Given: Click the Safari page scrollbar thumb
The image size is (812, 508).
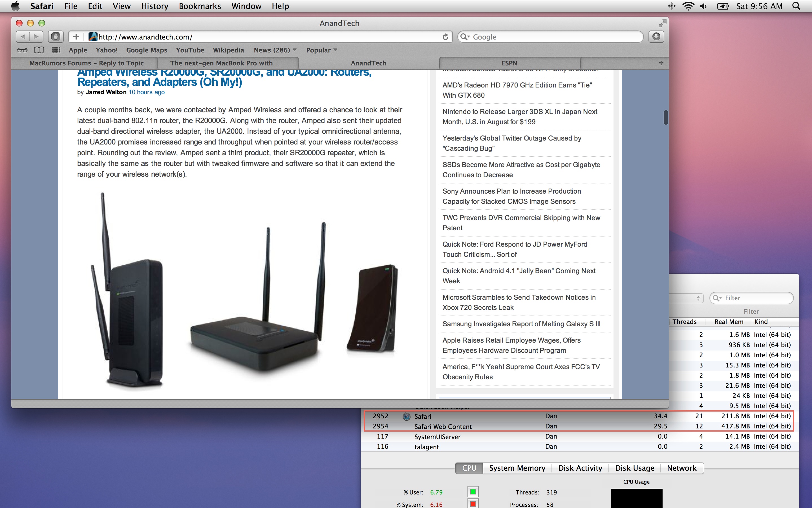Looking at the screenshot, I should [666, 117].
